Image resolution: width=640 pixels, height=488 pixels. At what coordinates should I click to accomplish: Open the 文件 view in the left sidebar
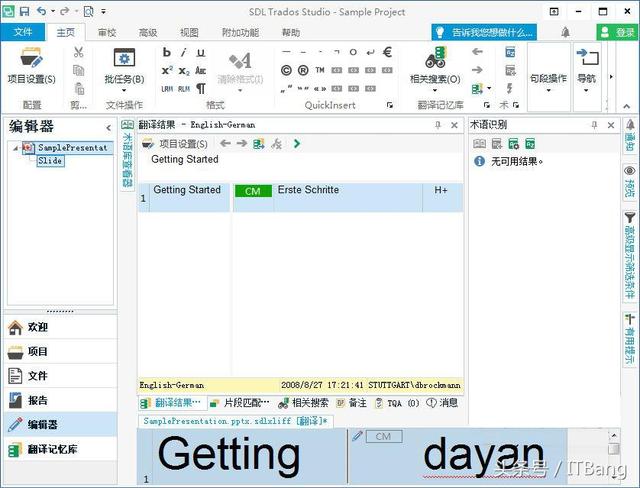(x=60, y=376)
